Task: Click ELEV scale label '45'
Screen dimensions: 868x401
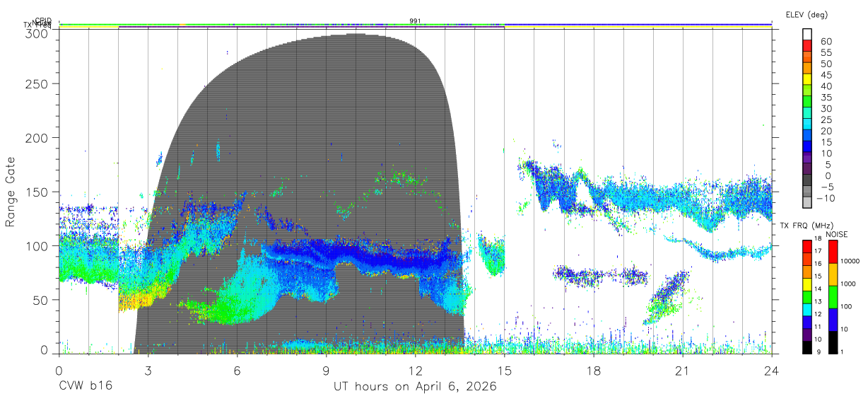Action: (x=826, y=75)
